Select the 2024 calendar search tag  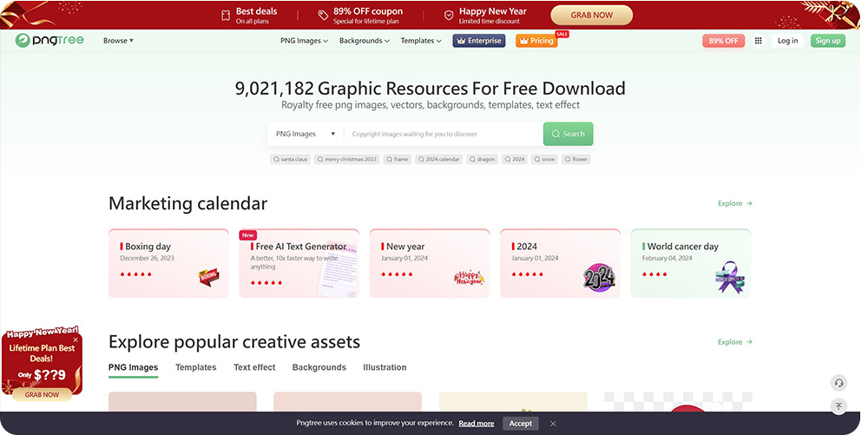pyautogui.click(x=439, y=160)
